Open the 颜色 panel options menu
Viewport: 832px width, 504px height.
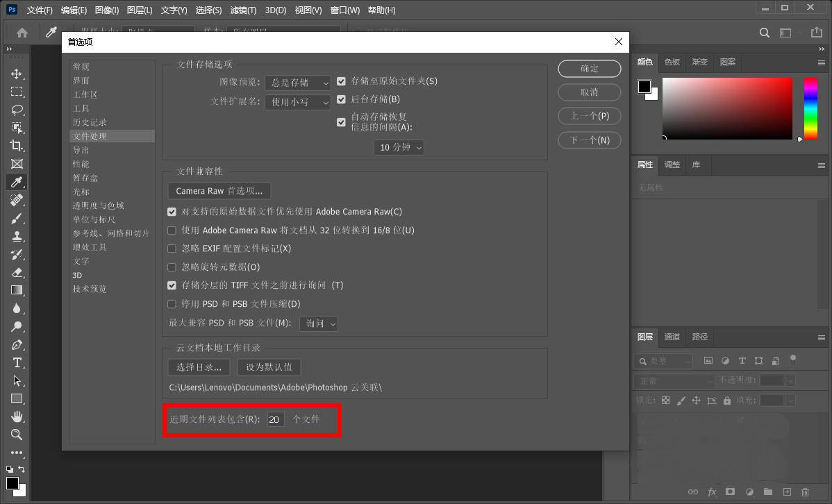click(x=822, y=62)
